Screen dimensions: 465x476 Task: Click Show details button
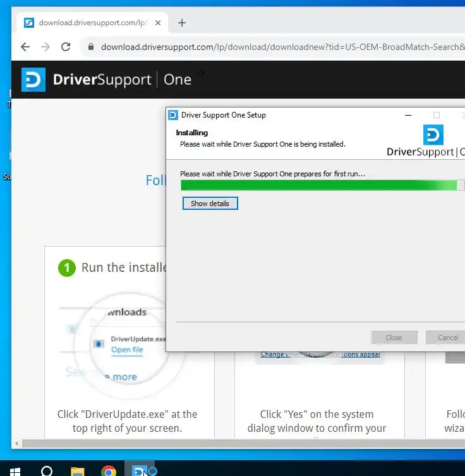(210, 204)
